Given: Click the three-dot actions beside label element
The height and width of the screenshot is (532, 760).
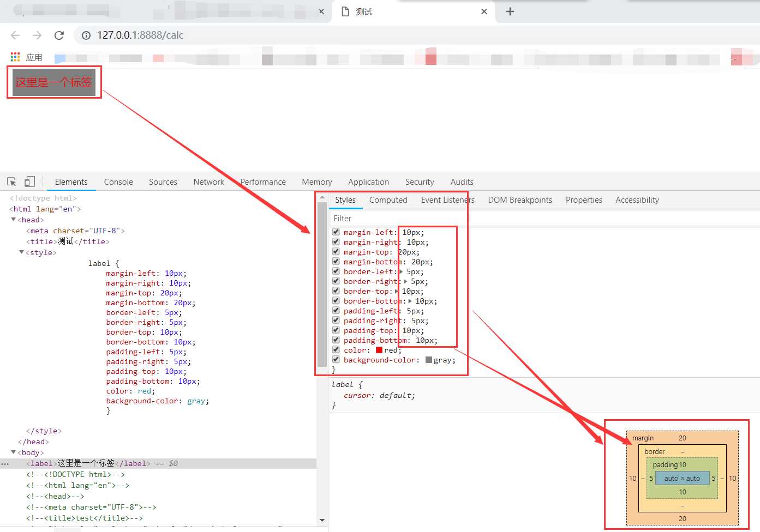Looking at the screenshot, I should click(5, 464).
